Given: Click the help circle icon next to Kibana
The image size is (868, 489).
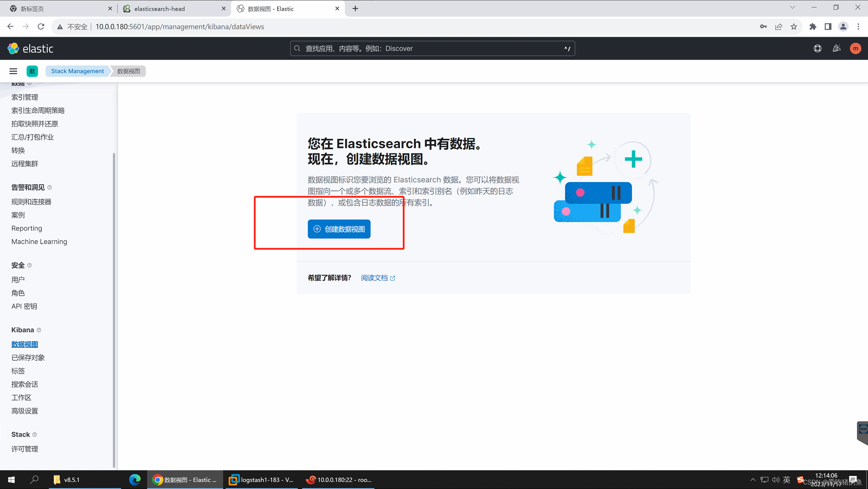Looking at the screenshot, I should [x=38, y=329].
